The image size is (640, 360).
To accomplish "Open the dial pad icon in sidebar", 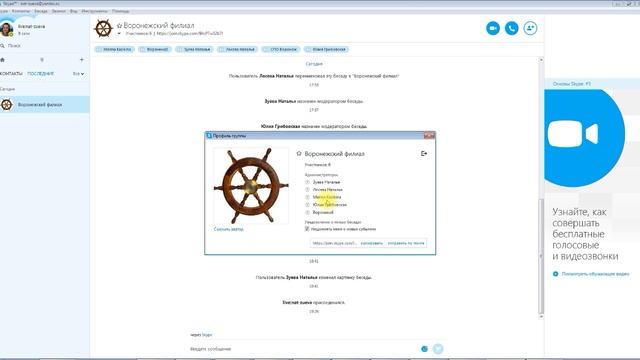I will tap(42, 60).
